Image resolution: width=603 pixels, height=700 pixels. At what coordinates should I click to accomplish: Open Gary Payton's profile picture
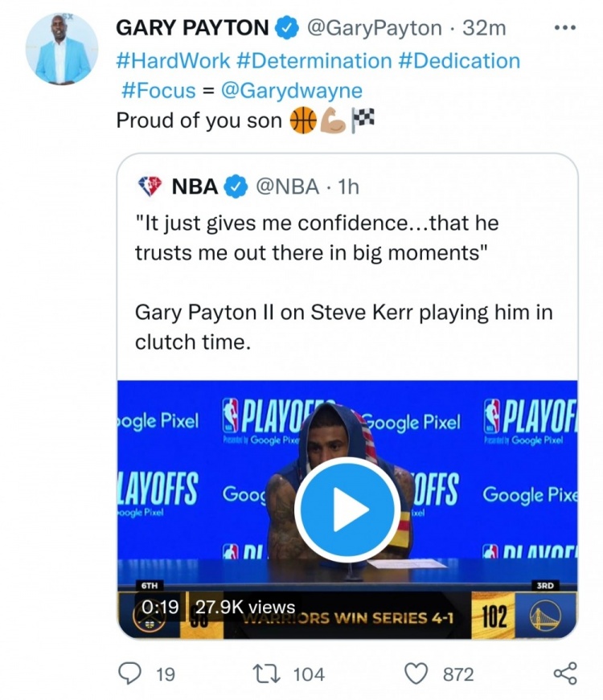pos(62,49)
